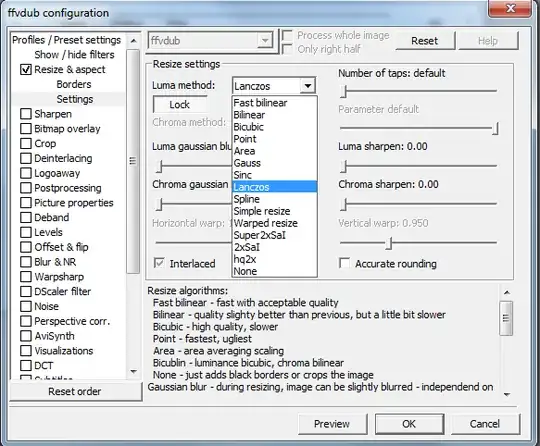Check the Accurate rounding option
Screen dimensions: 540x446
click(344, 263)
